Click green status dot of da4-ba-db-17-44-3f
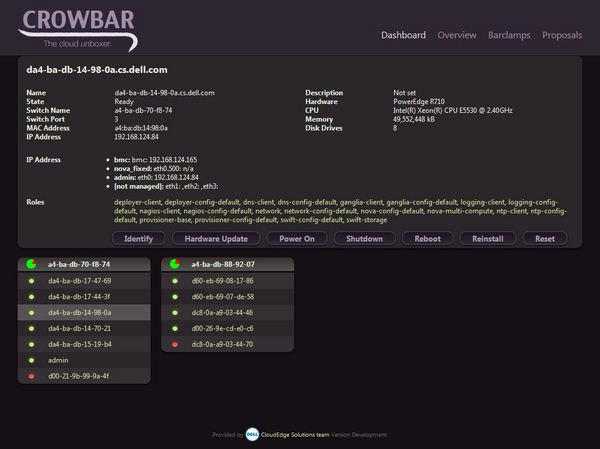This screenshot has height=449, width=600. 31,297
